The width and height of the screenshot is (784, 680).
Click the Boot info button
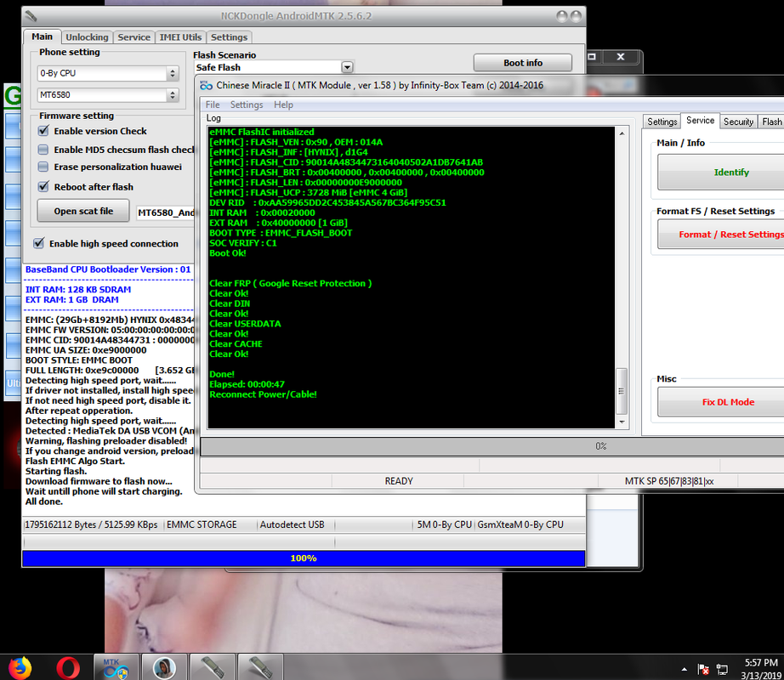(x=522, y=63)
